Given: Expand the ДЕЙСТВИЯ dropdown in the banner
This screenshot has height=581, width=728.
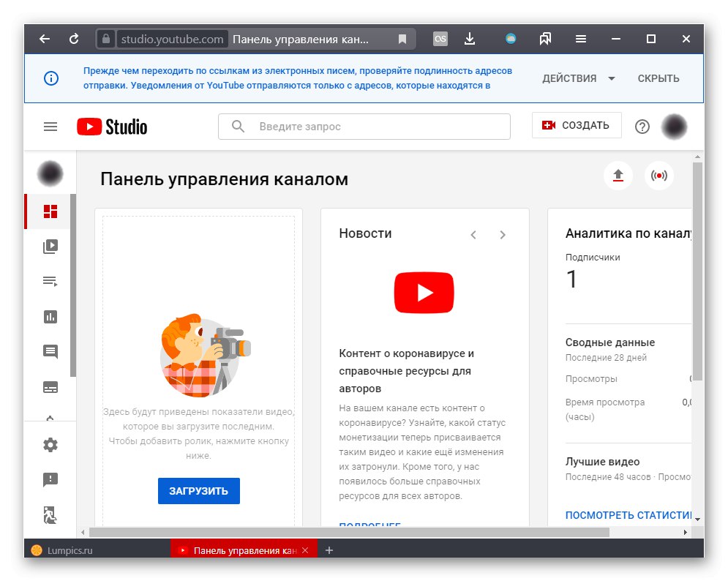Looking at the screenshot, I should [579, 78].
